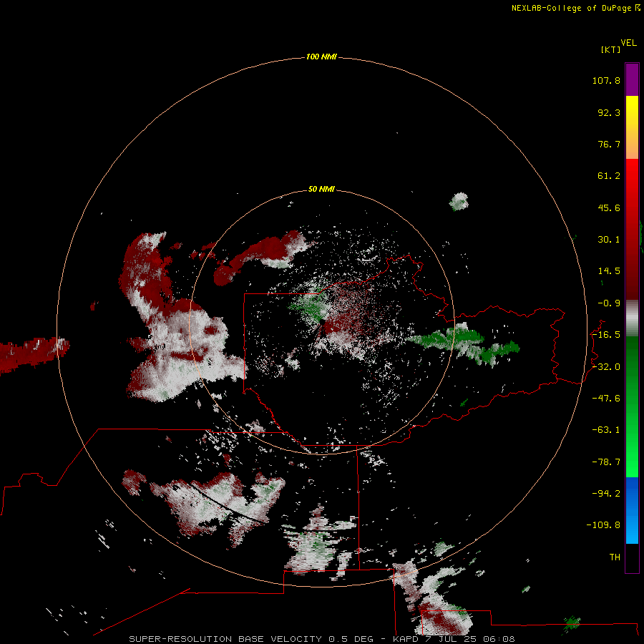This screenshot has height=644, width=644.
Task: Click the [KT] units label
Action: pyautogui.click(x=610, y=49)
